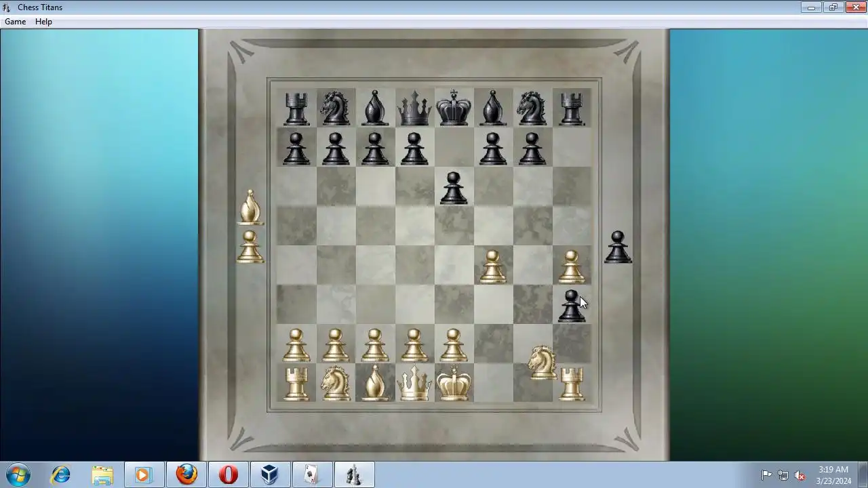The image size is (868, 488).
Task: Click the Chess Titans taskbar button
Action: click(354, 474)
